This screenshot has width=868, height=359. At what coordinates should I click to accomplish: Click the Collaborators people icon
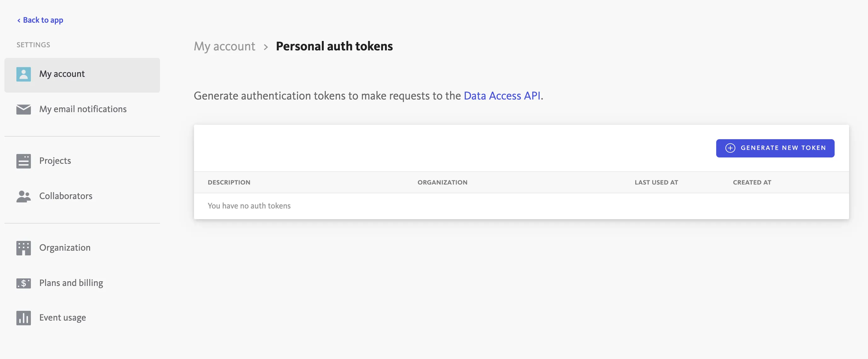pyautogui.click(x=23, y=196)
